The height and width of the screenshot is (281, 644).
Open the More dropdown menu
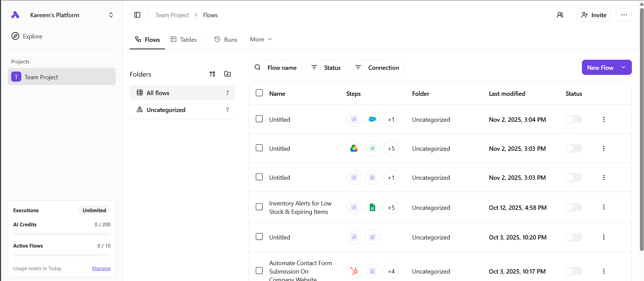[x=261, y=39]
